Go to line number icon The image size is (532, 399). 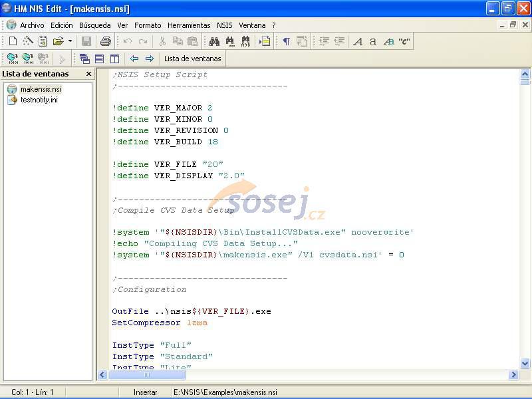pos(265,41)
